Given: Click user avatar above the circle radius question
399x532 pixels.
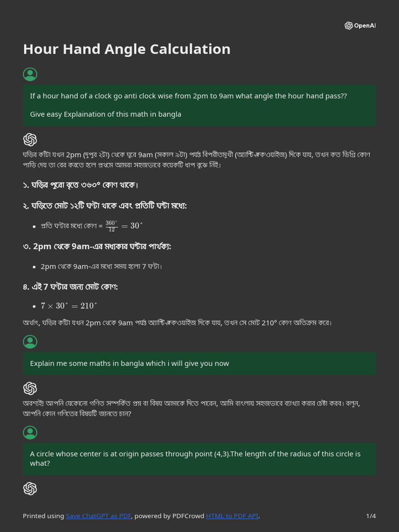Looking at the screenshot, I should click(x=30, y=432).
